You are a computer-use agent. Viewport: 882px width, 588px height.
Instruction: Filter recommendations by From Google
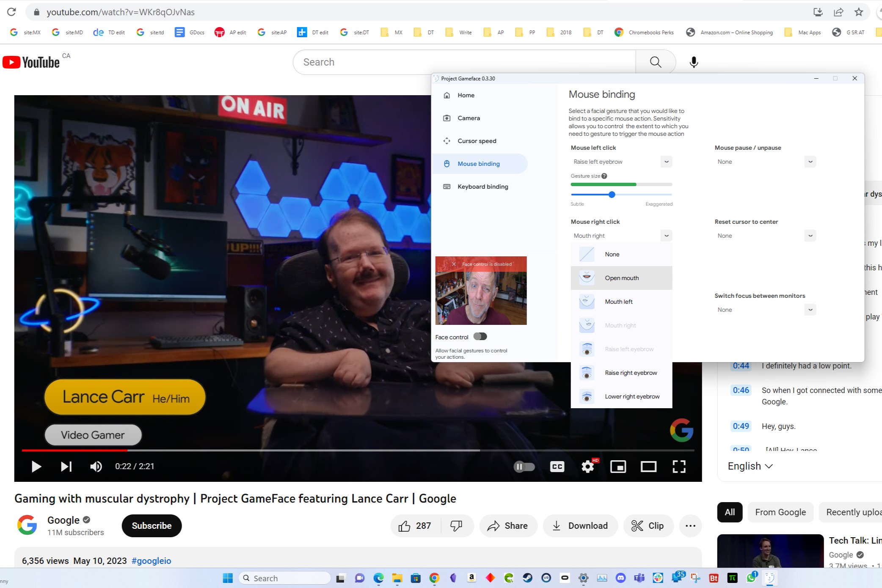point(780,512)
